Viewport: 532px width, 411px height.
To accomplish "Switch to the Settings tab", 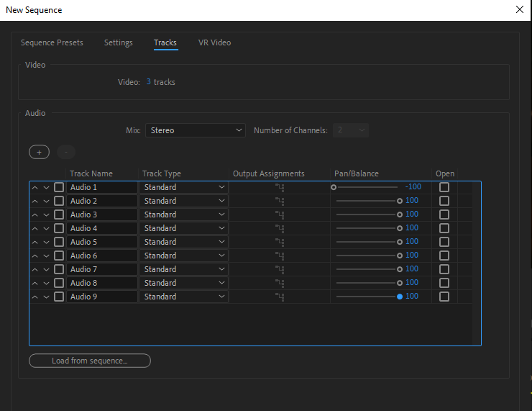I will click(x=119, y=42).
